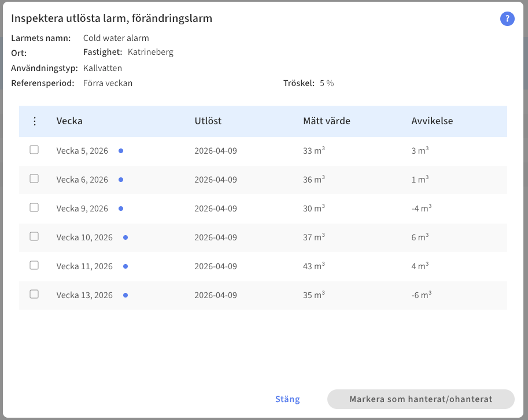The image size is (528, 420).
Task: Mark the Vecka 13, 2026 checkbox
Action: pos(34,294)
